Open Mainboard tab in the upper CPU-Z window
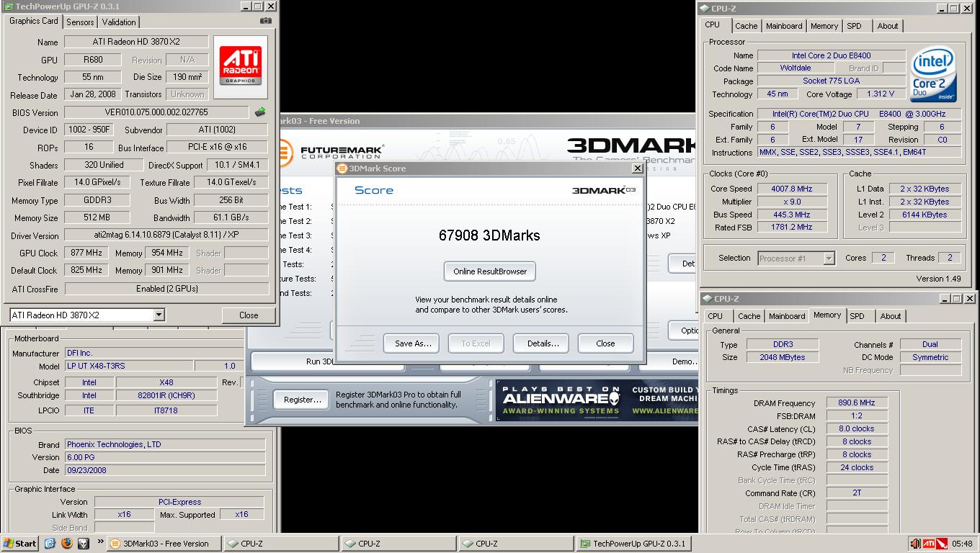The image size is (980, 553). click(784, 26)
